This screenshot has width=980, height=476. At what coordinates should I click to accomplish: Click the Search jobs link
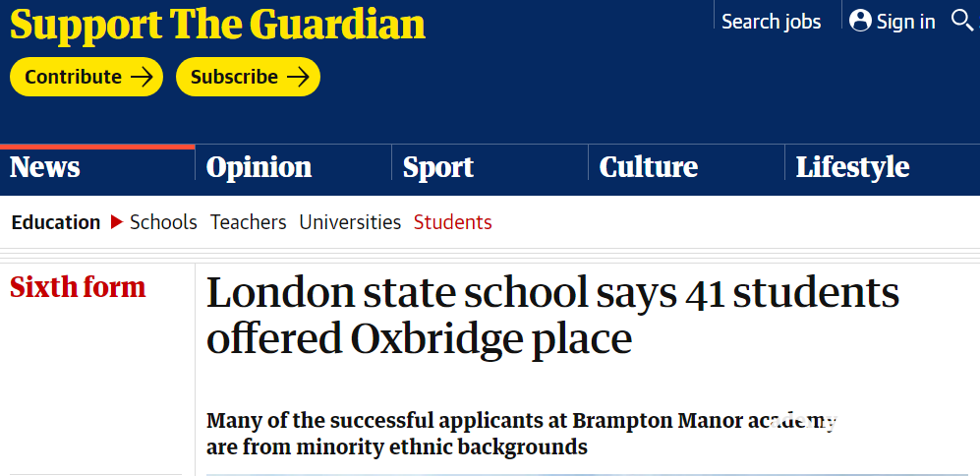[x=772, y=22]
